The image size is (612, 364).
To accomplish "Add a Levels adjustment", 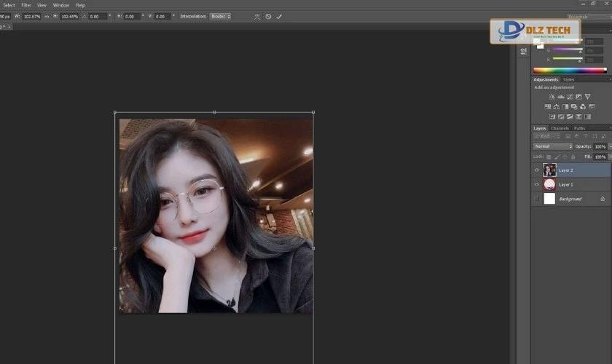I will (x=561, y=97).
